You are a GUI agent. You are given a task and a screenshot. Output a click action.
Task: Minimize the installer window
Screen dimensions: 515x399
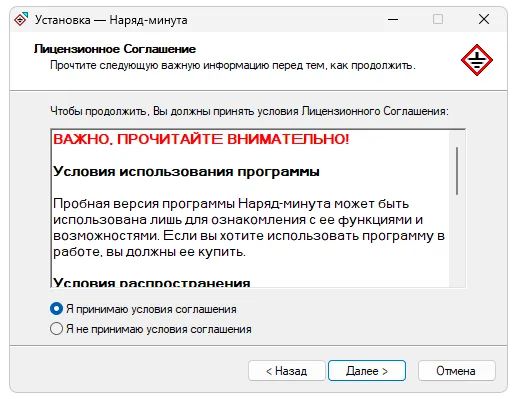(x=393, y=19)
